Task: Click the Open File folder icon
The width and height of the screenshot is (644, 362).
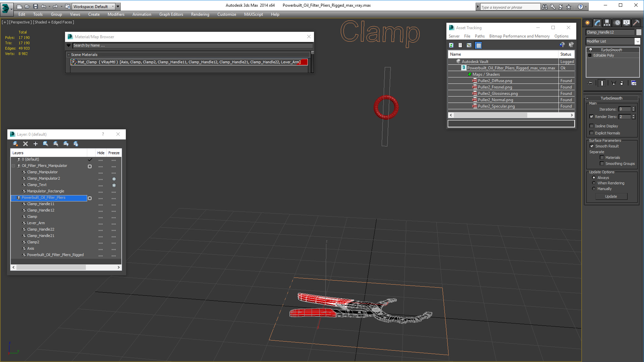Action: tap(27, 6)
